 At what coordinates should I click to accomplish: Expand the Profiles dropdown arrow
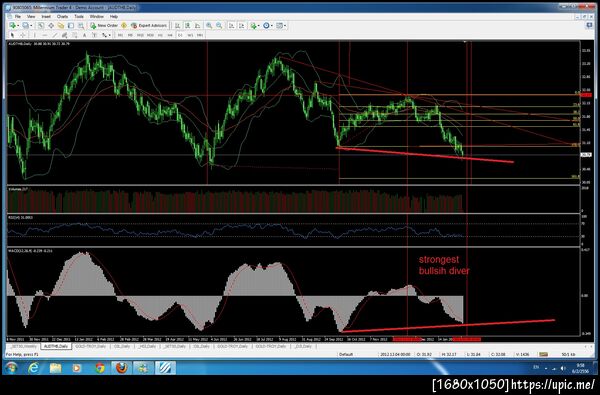click(31, 26)
